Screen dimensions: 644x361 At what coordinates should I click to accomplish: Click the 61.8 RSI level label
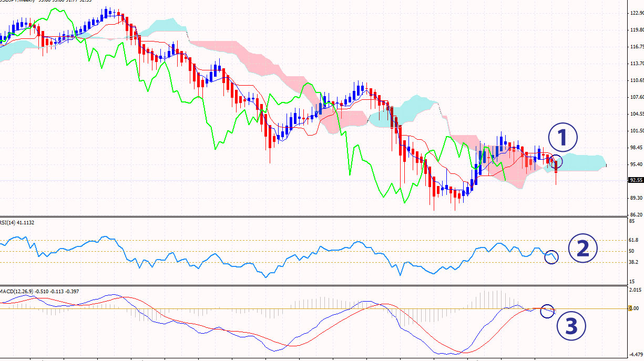coord(635,240)
